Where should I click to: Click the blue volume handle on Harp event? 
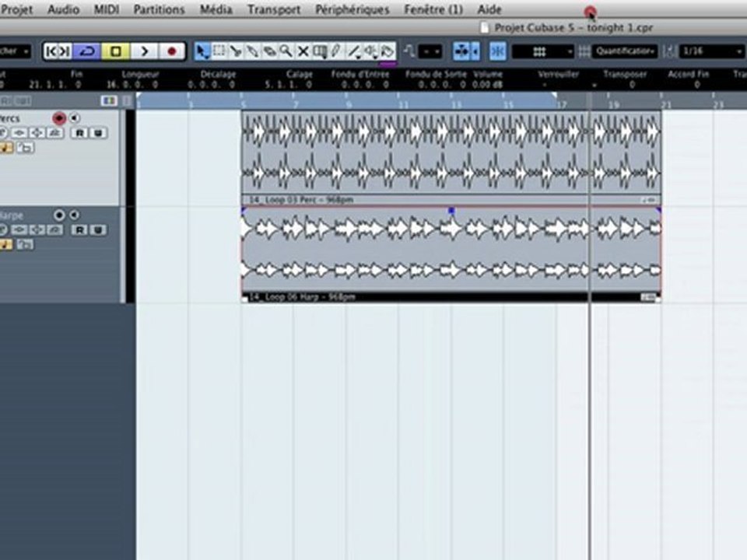(451, 210)
